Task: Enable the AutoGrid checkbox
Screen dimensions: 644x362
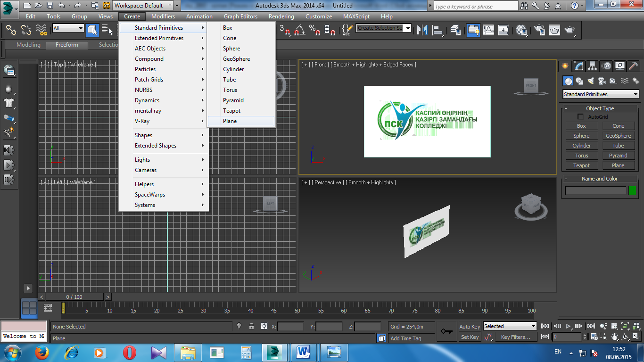Action: pos(581,117)
